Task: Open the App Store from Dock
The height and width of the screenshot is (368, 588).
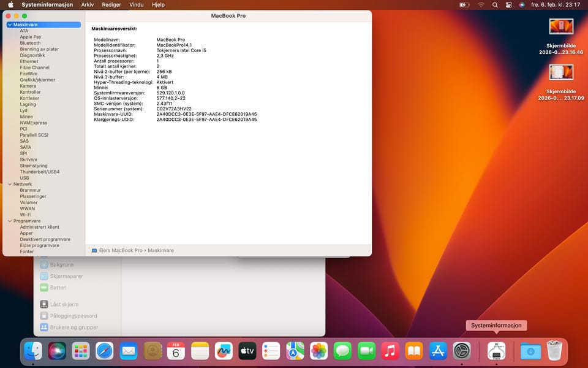Action: coord(438,351)
